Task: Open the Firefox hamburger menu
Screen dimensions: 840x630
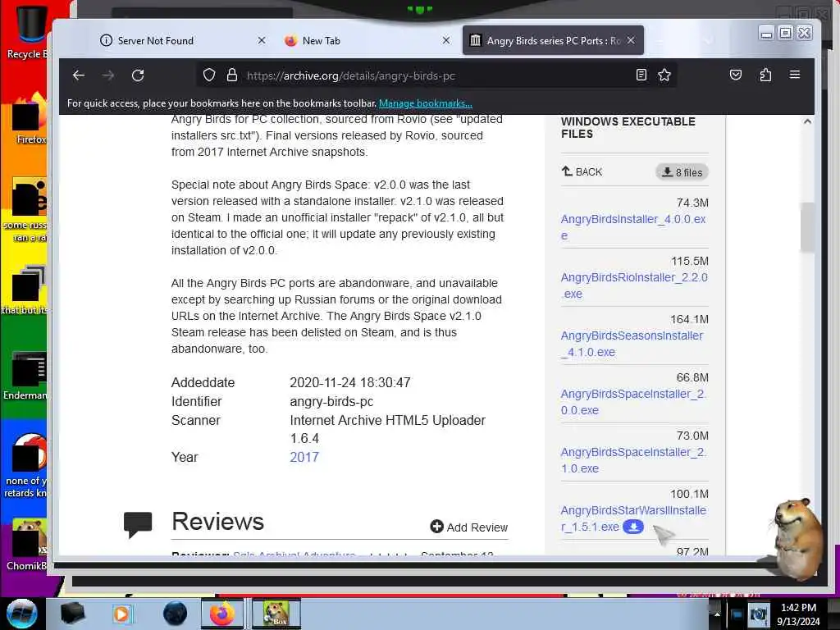Action: point(795,75)
